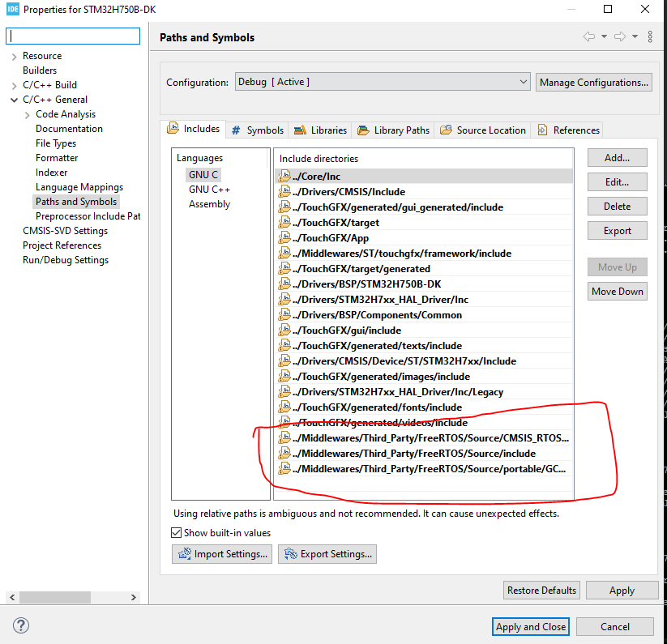Screen dimensions: 667x644
Task: Expand the Resource tree node
Action: click(x=15, y=57)
